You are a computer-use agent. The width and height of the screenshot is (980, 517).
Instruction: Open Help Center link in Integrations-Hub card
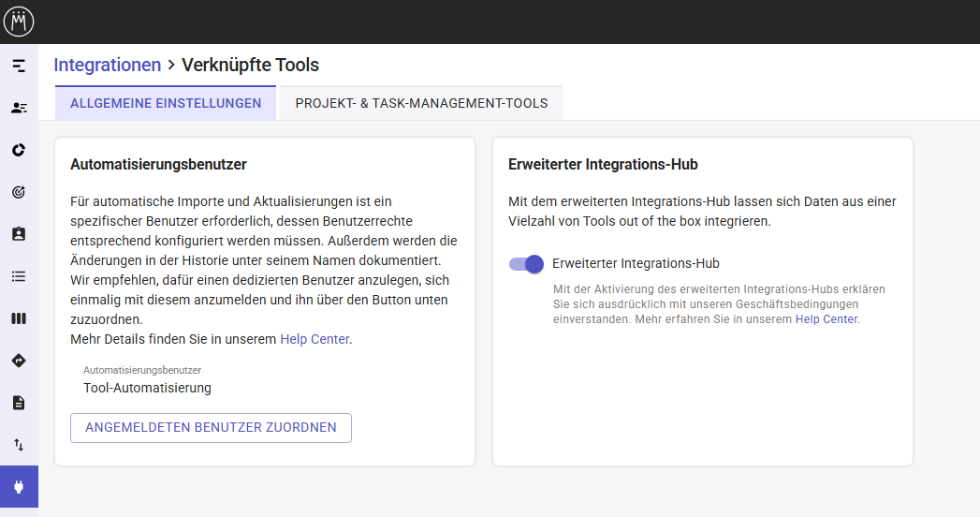(x=826, y=319)
